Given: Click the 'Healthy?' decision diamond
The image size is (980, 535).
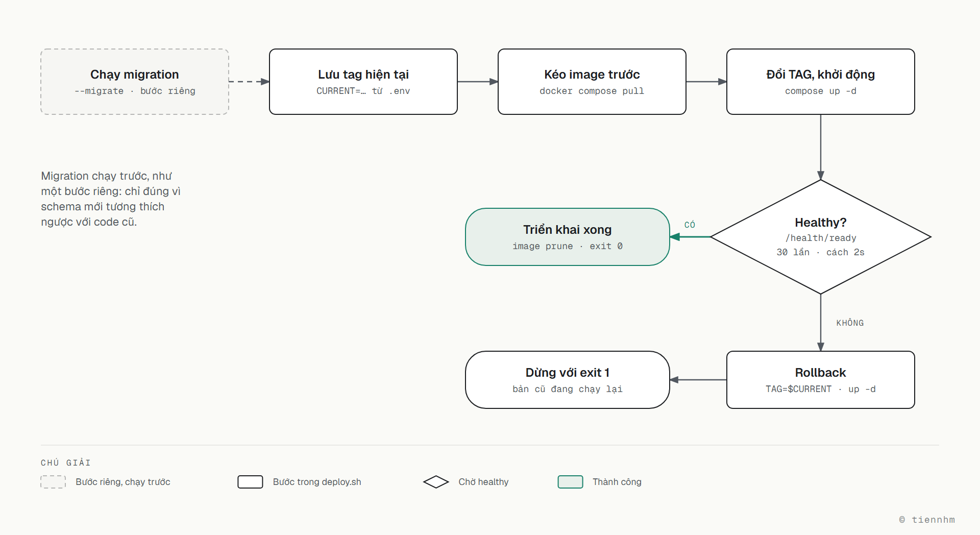Looking at the screenshot, I should click(x=821, y=237).
